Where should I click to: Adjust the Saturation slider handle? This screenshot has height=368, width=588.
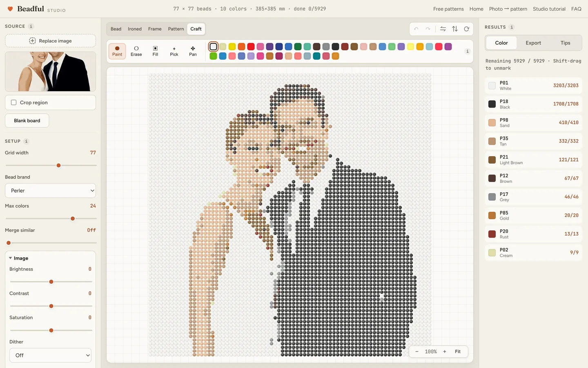coord(51,330)
